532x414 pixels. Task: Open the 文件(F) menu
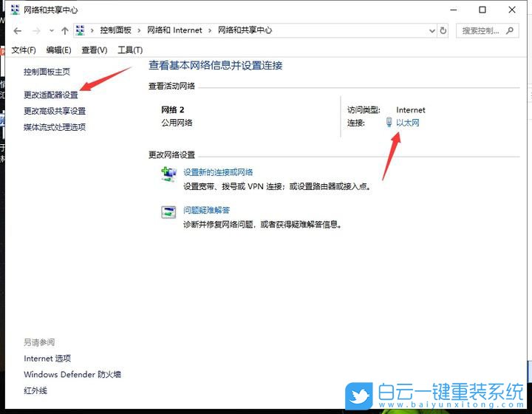[x=24, y=50]
